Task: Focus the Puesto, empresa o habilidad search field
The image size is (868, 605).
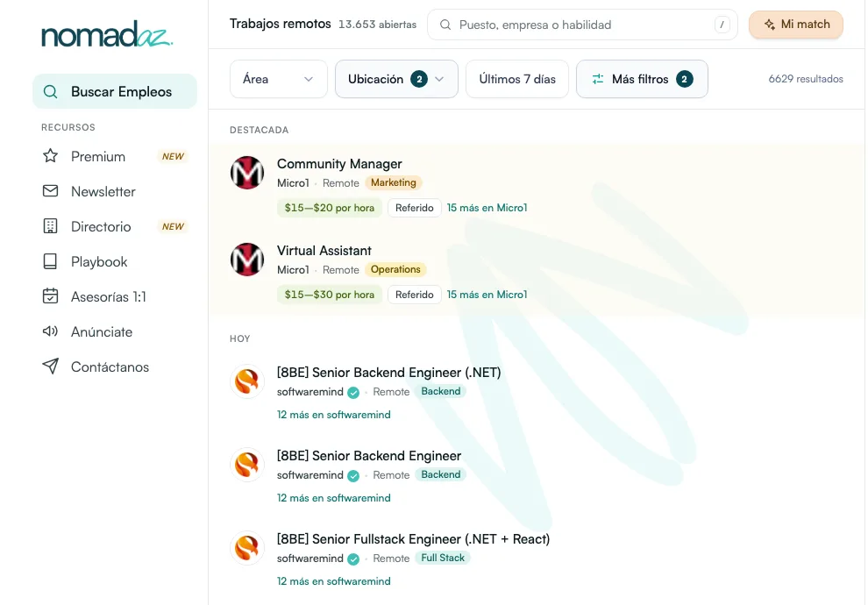Action: click(x=582, y=25)
